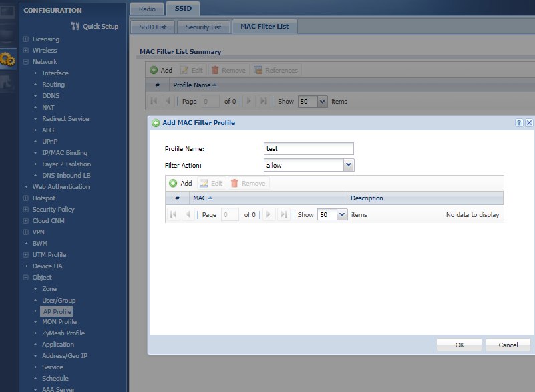Click the Edit icon inside the dialog
The image size is (535, 392).
click(204, 183)
